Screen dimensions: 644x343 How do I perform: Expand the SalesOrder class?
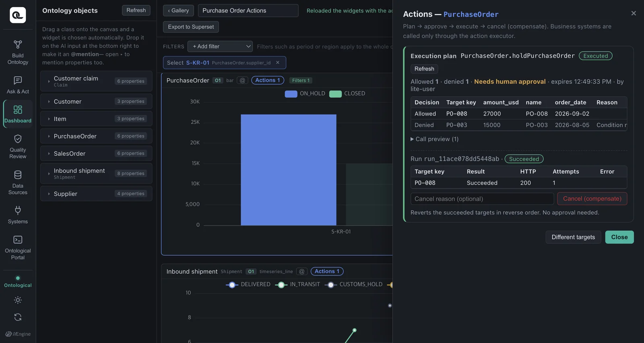pyautogui.click(x=49, y=153)
